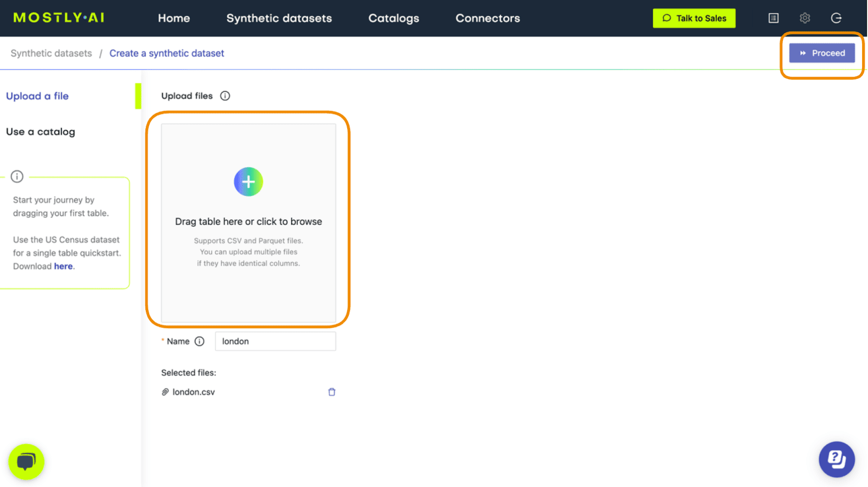Go to the Home menu
The height and width of the screenshot is (487, 868).
tap(174, 18)
